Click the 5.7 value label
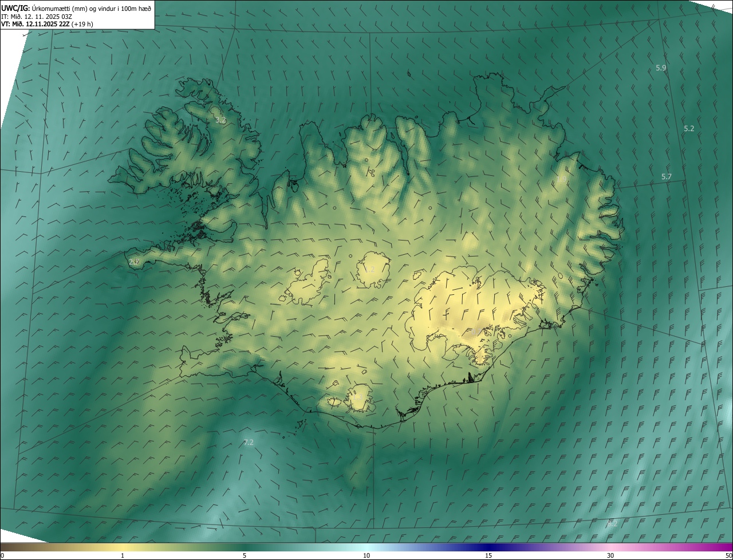The width and height of the screenshot is (733, 560). coord(666,177)
